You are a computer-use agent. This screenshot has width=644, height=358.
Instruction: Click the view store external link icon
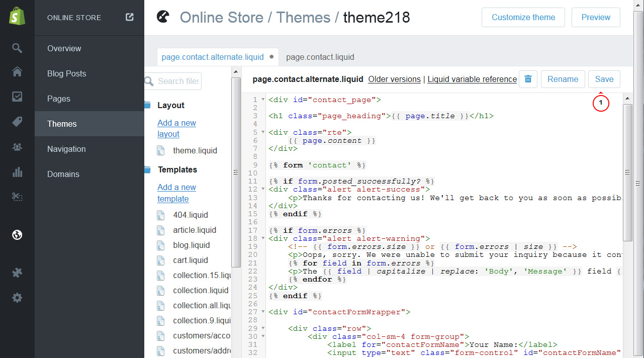[130, 17]
